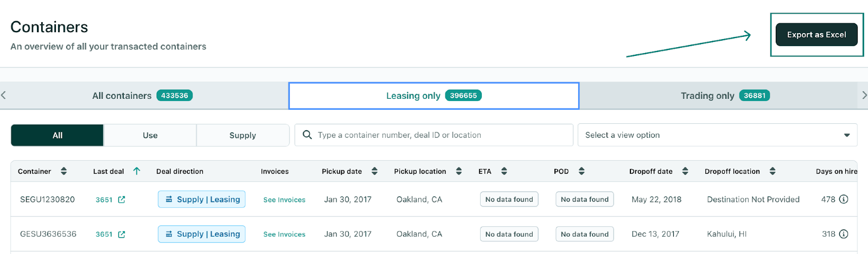Sort the POD column using its icon
This screenshot has width=868, height=254.
click(x=582, y=172)
